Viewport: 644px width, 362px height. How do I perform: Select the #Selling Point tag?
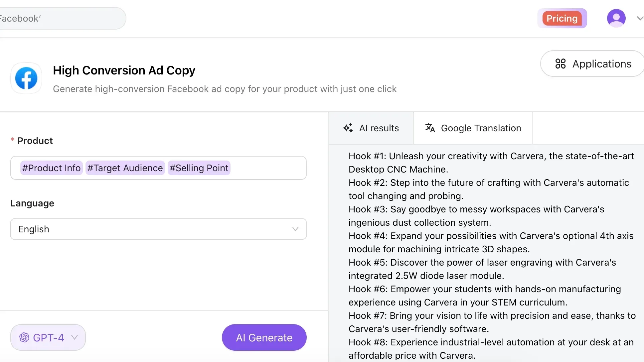coord(199,168)
